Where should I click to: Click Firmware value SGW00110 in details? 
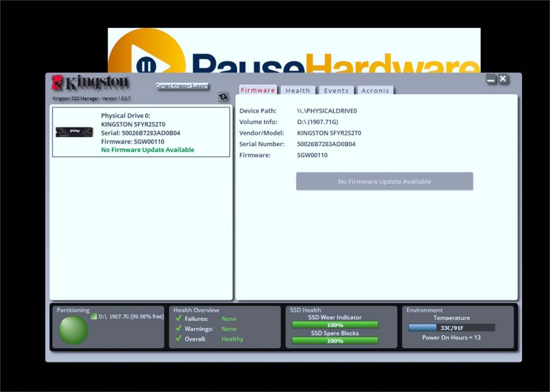[312, 155]
